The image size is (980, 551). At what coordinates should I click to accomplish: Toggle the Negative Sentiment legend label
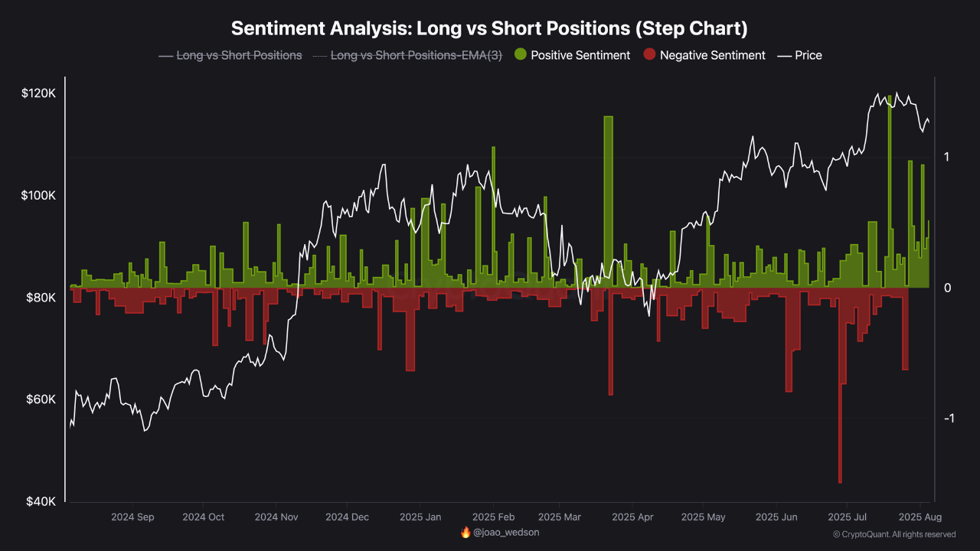tap(712, 55)
